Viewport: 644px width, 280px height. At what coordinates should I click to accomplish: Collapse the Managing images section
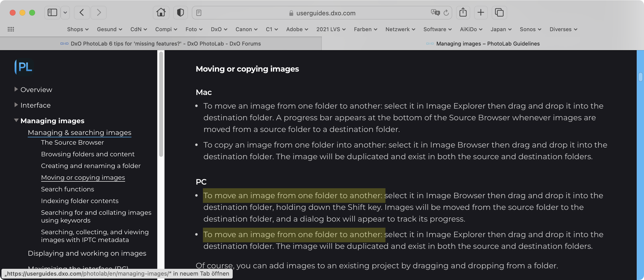coord(16,121)
